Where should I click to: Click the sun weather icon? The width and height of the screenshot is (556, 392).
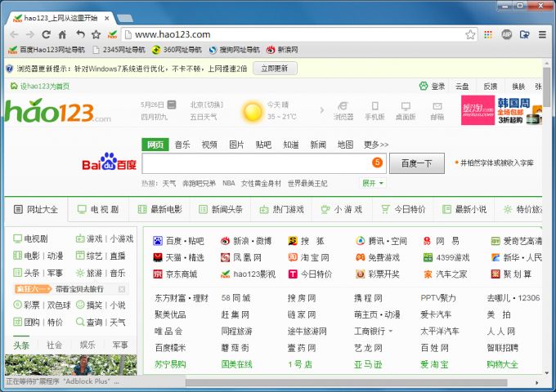[253, 112]
